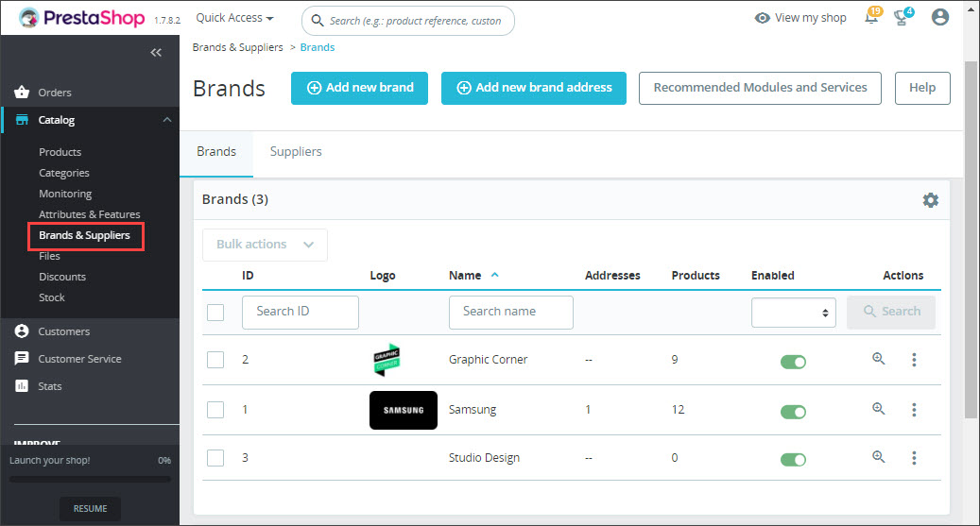
Task: Click the Help button
Action: (922, 88)
